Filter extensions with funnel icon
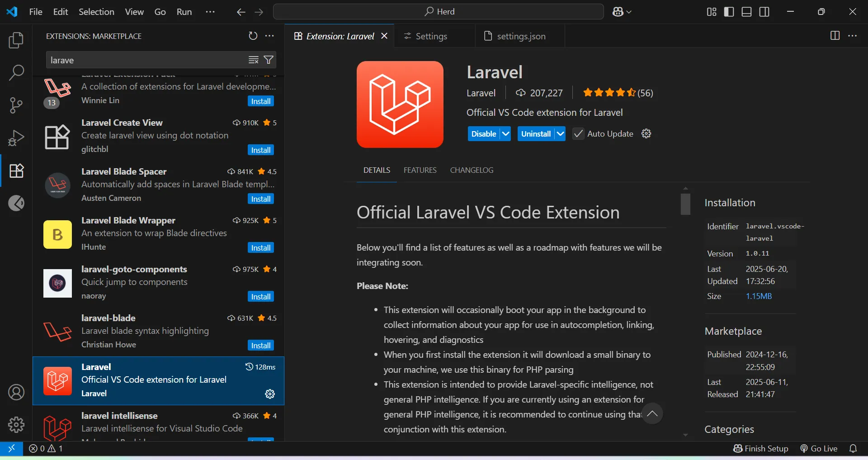868x460 pixels. (x=269, y=60)
